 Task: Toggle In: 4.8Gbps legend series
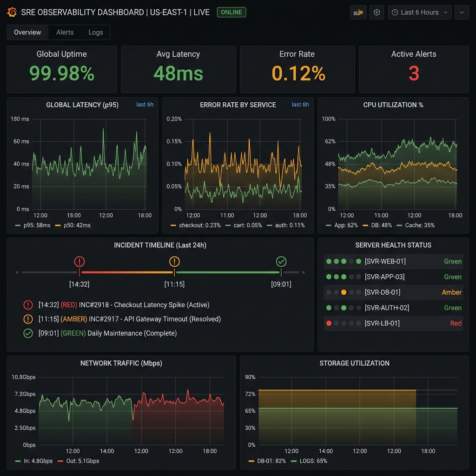[x=33, y=461]
